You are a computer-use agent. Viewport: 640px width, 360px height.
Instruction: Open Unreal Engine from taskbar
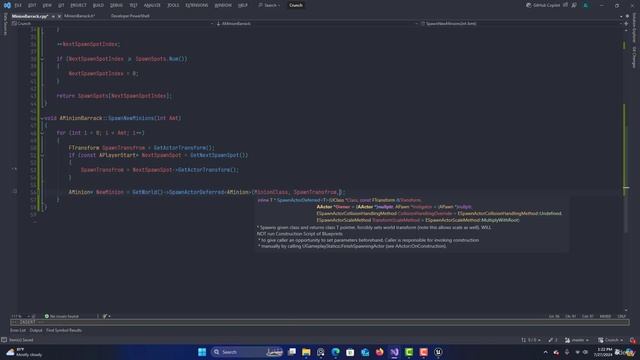(438, 352)
